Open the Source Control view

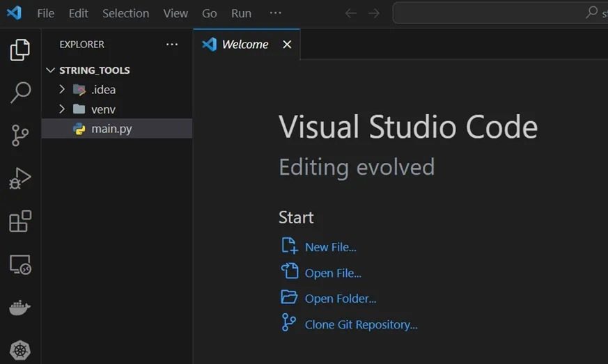pyautogui.click(x=20, y=136)
